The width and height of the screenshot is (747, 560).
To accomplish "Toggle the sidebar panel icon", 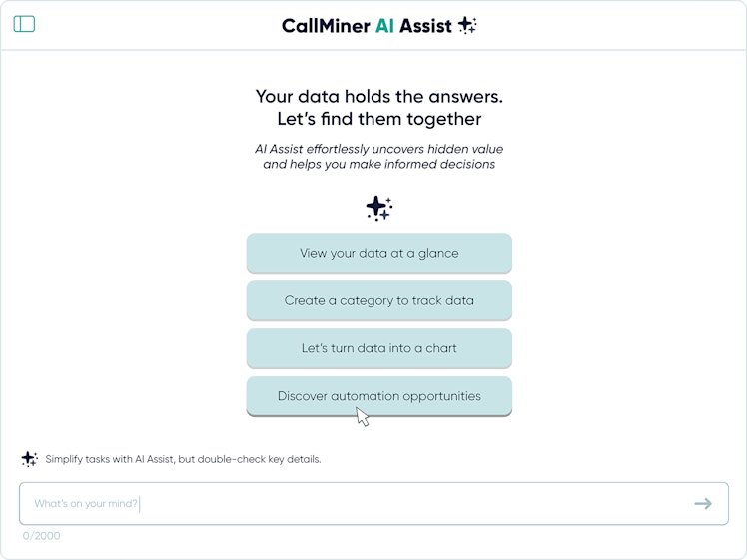I will click(x=24, y=24).
